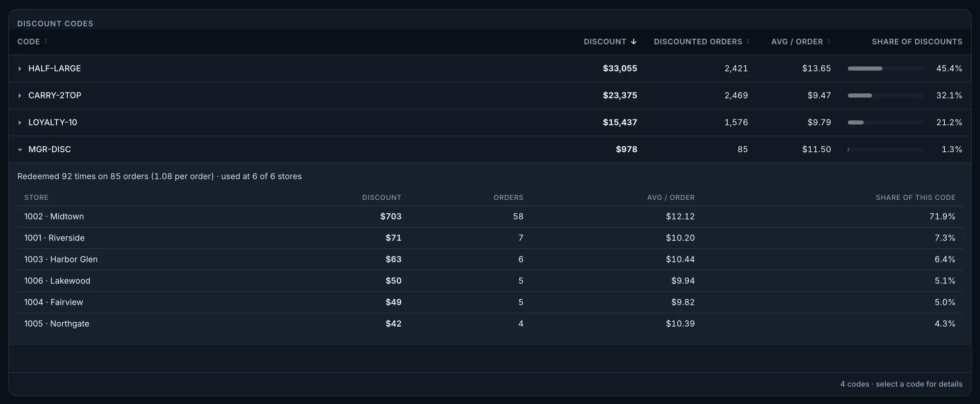Viewport: 980px width, 404px height.
Task: Click the 2,469 discounted orders value
Action: pyautogui.click(x=736, y=95)
